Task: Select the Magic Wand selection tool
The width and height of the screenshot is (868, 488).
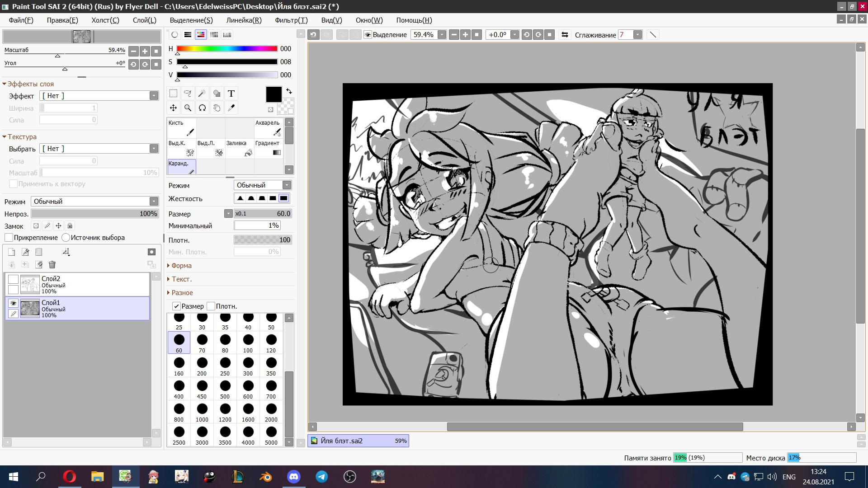Action: 202,94
